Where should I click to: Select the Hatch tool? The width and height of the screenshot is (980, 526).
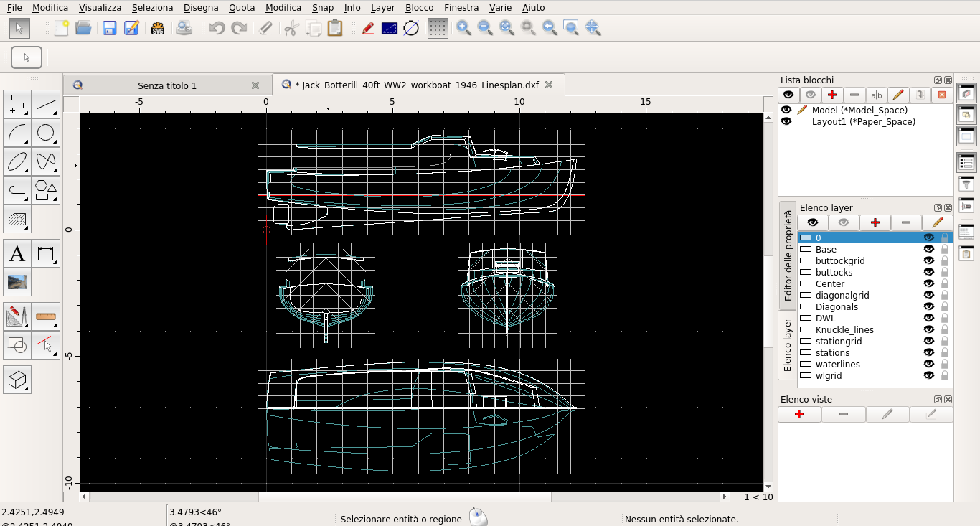pos(17,219)
